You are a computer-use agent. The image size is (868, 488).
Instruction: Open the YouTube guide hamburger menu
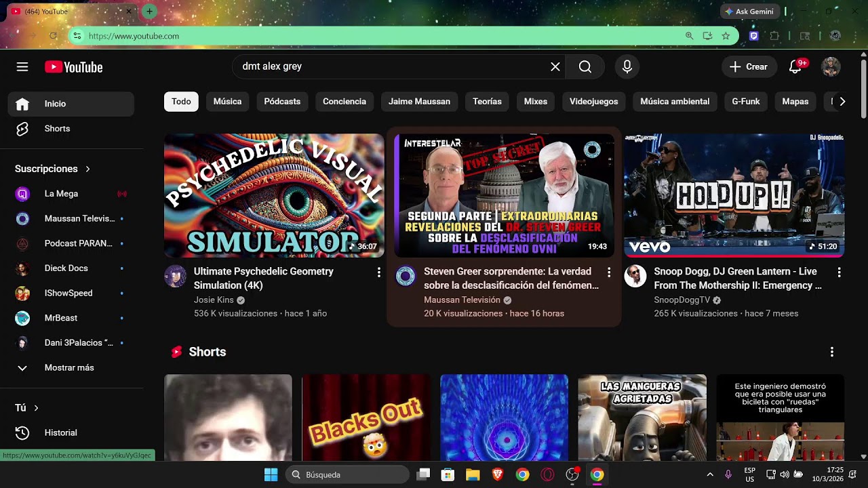[22, 66]
